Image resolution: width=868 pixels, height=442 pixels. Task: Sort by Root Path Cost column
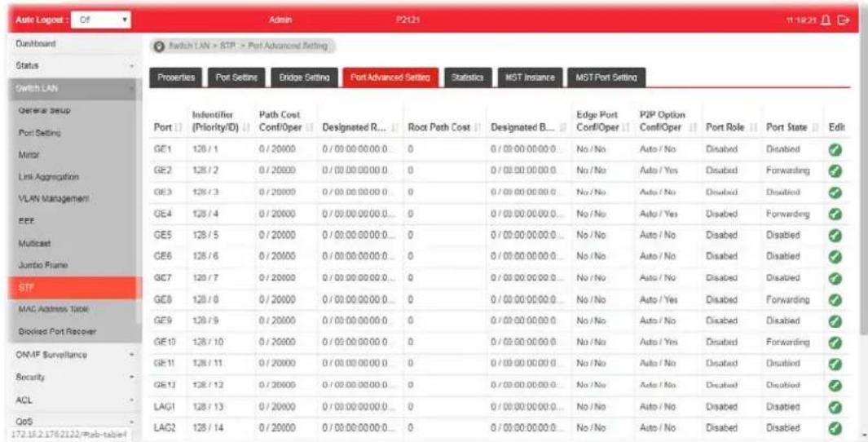[x=444, y=127]
